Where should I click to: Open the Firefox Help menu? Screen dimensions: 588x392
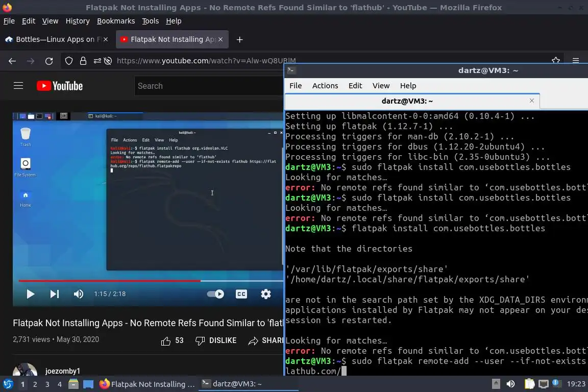pos(174,21)
